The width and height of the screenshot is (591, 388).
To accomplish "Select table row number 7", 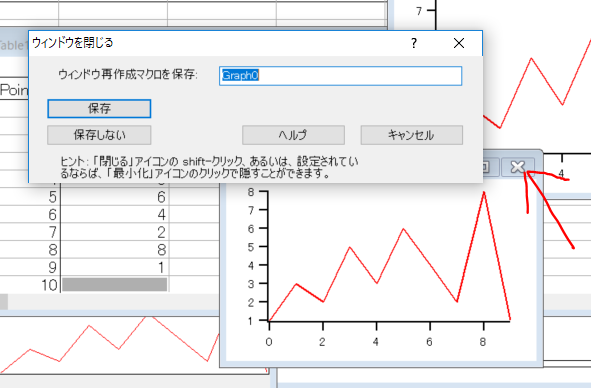I will pyautogui.click(x=30, y=232).
